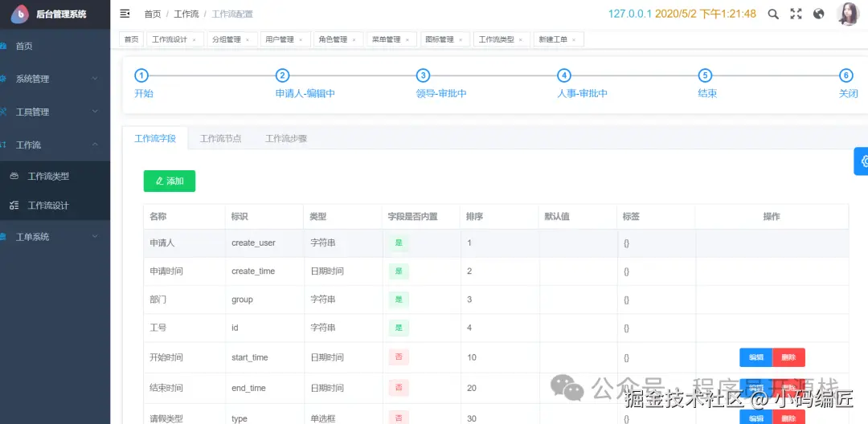Select step 2 申请人-编辑中 circle
The height and width of the screenshot is (424, 868).
(x=282, y=75)
